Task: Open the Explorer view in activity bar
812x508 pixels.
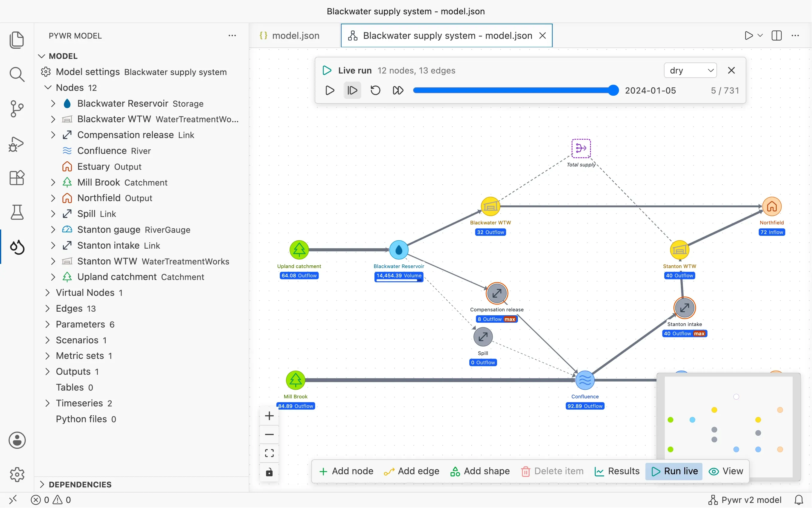Action: coord(17,40)
